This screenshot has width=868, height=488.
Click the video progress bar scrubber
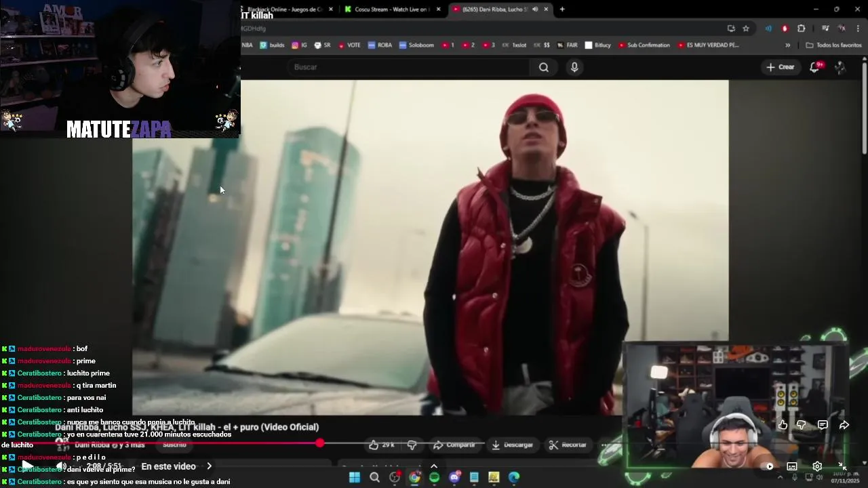(319, 443)
